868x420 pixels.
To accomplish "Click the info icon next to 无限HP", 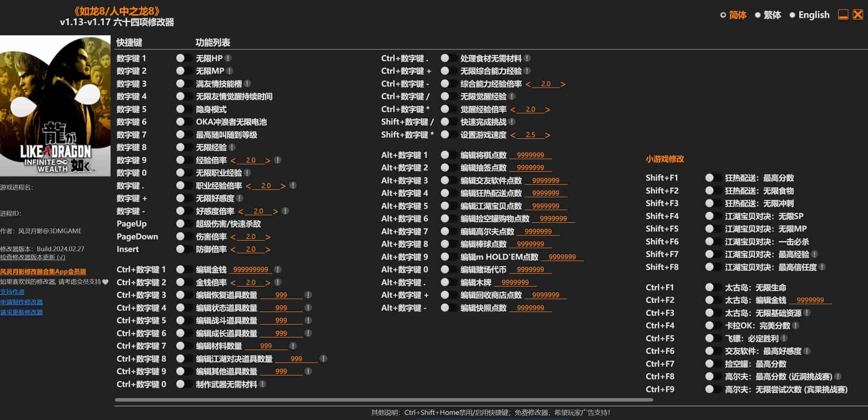I will click(x=228, y=58).
